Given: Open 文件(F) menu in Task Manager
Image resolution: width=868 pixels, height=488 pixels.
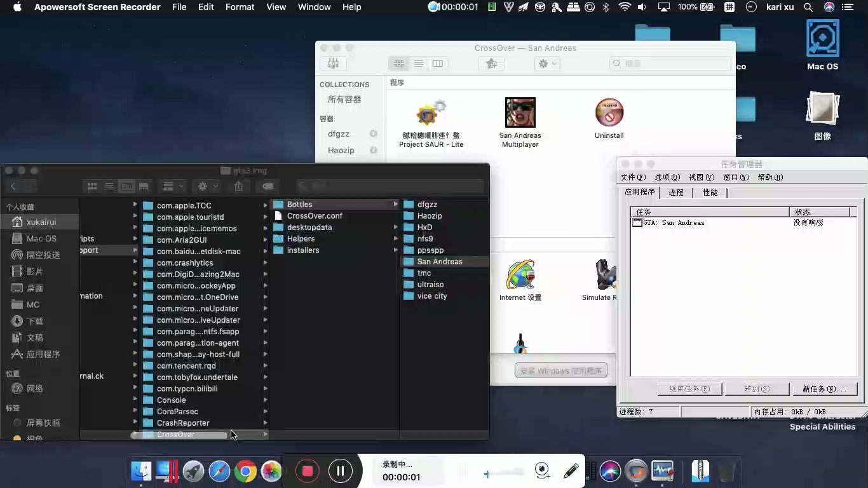Looking at the screenshot, I should point(633,178).
